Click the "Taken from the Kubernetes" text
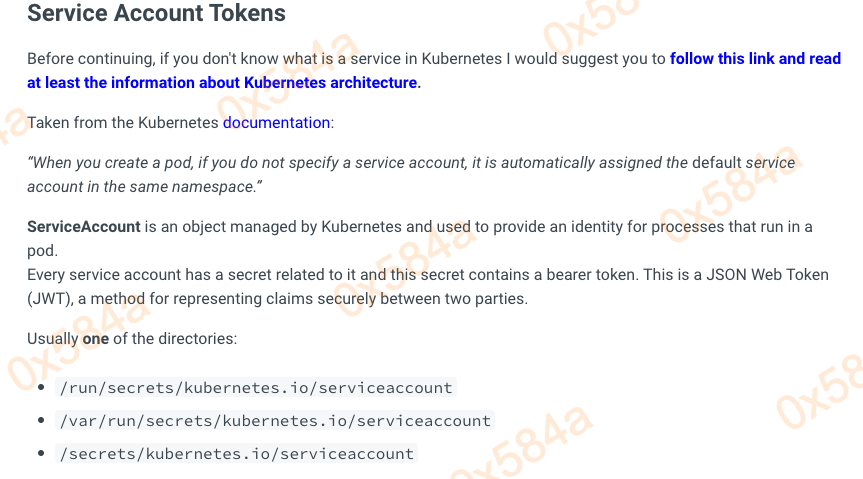Screen dimensions: 863x479 (123, 123)
